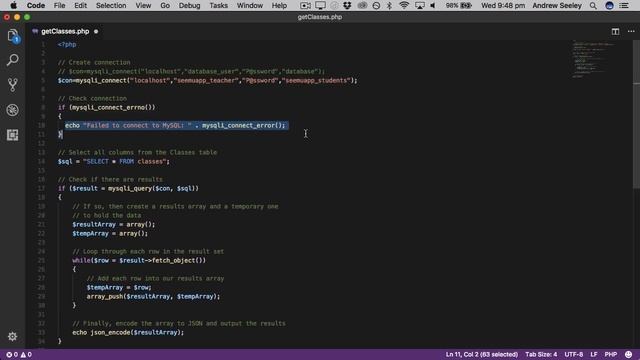The height and width of the screenshot is (360, 640).
Task: Change the LF end-of-line sequence
Action: 593,355
